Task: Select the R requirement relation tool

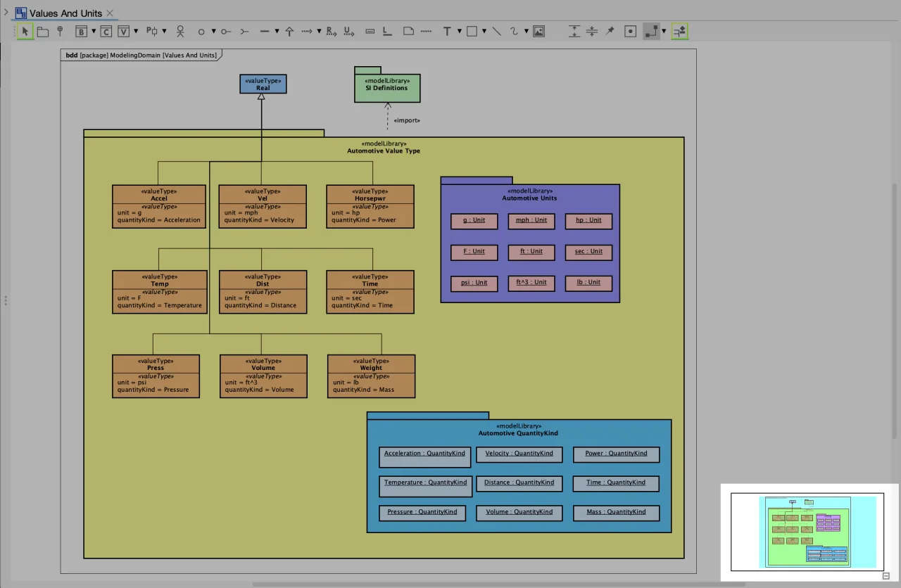Action: coord(331,32)
